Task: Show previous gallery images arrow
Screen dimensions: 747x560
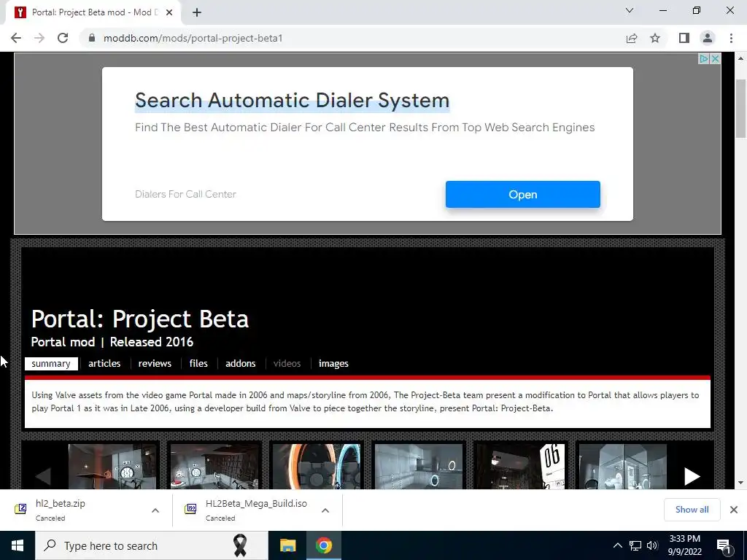Action: click(x=43, y=475)
